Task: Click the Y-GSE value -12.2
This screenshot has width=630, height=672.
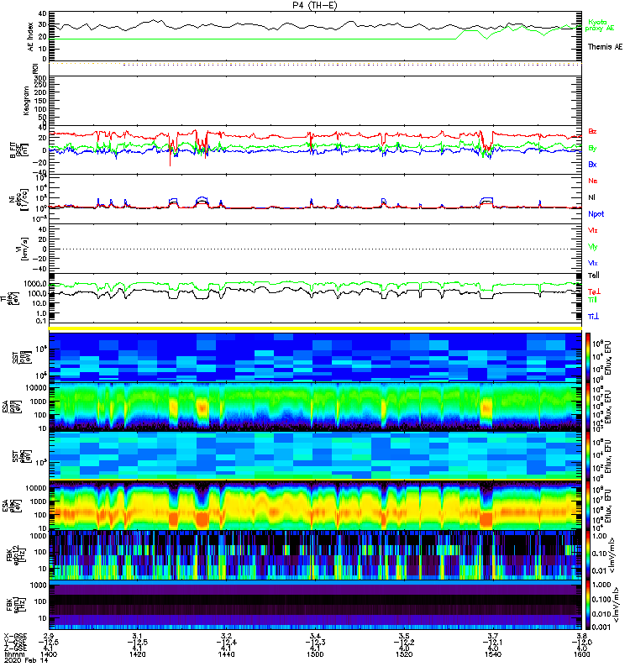Action: [x=402, y=642]
